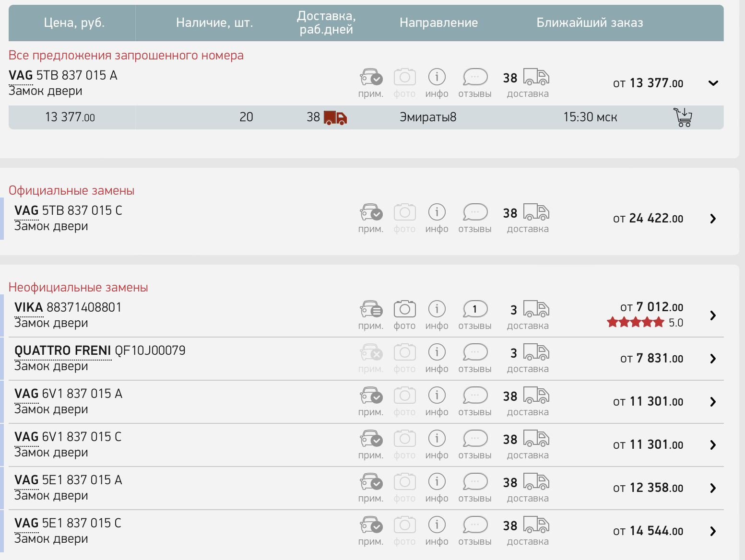The width and height of the screenshot is (745, 560).
Task: Click part number QF10J00079
Action: pyautogui.click(x=150, y=350)
